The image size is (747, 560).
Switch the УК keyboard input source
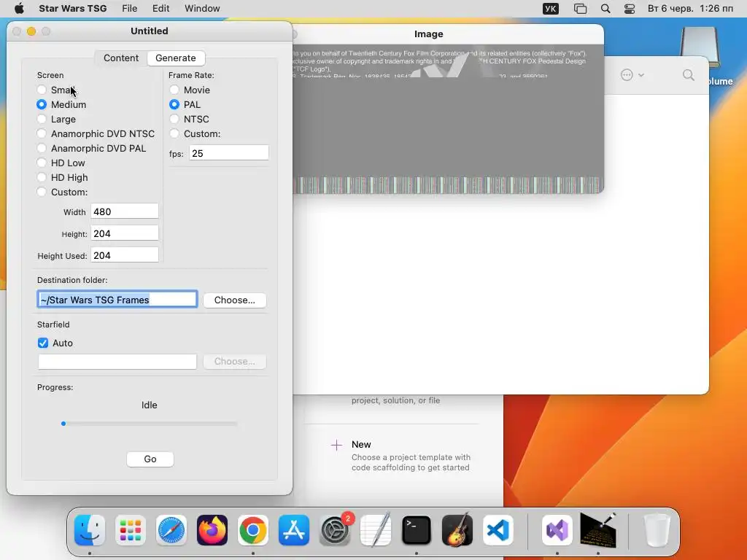click(x=550, y=9)
